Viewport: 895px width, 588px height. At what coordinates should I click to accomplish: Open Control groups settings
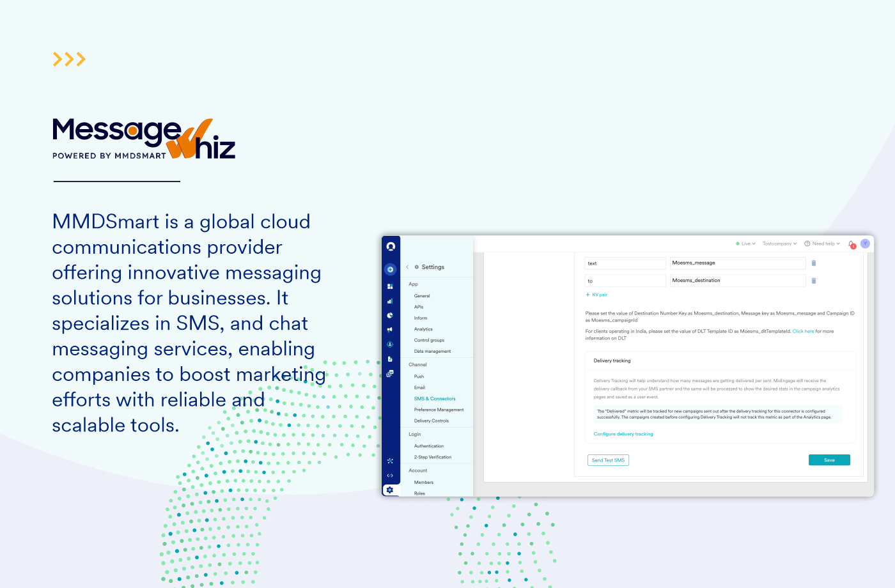tap(429, 340)
